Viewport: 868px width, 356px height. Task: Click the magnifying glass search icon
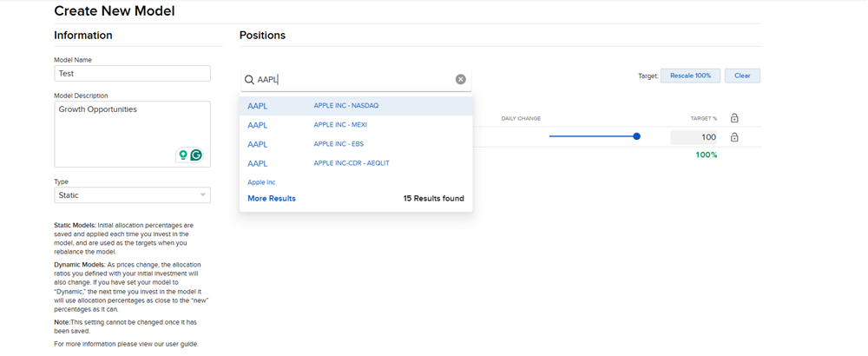pos(249,80)
